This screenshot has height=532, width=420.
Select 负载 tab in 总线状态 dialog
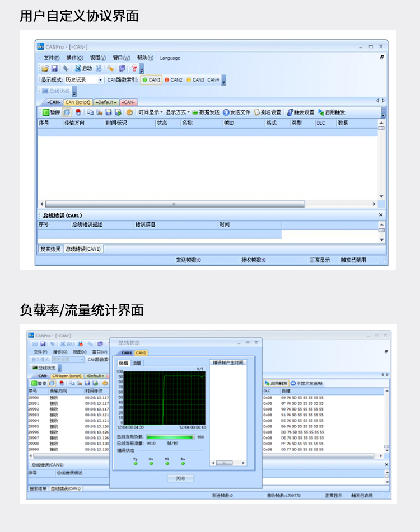pyautogui.click(x=124, y=364)
